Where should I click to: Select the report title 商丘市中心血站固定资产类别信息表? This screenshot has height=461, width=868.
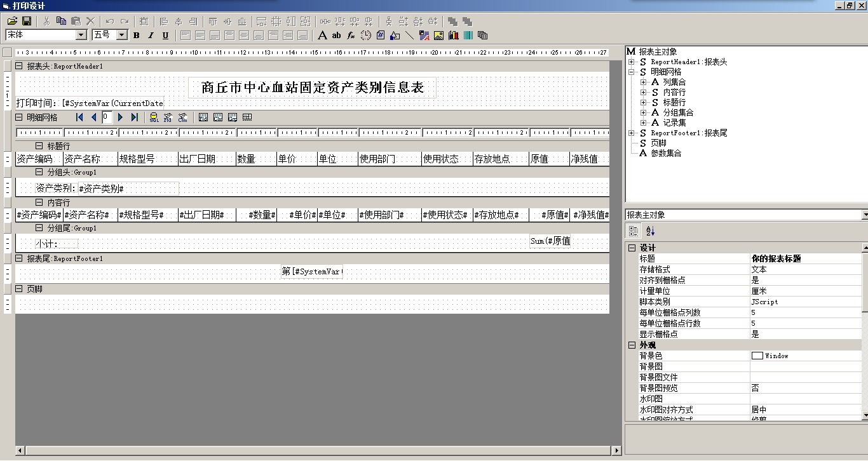point(313,87)
